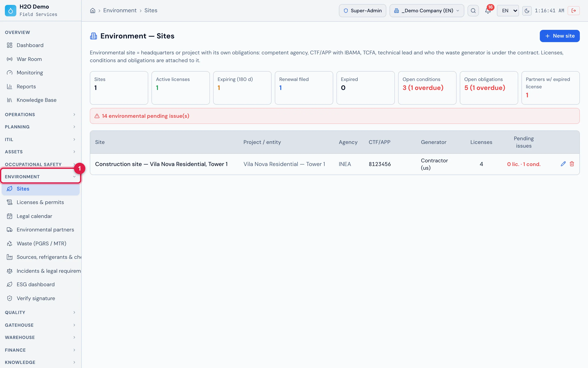Click the Expiring (180 d) card
Viewport: 588px width, 368px height.
(x=242, y=88)
